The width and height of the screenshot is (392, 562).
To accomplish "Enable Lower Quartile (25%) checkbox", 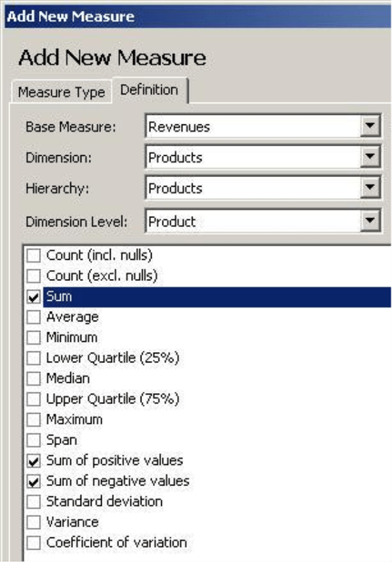I will click(33, 358).
